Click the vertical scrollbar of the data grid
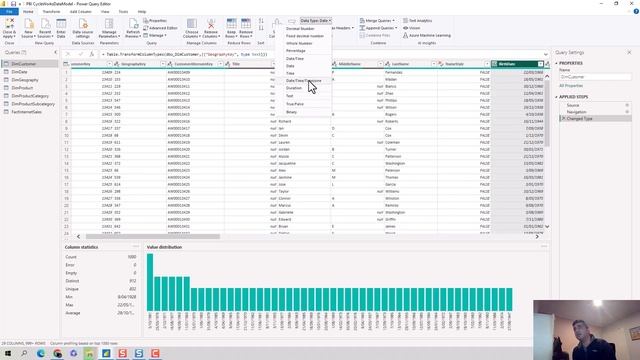This screenshot has height=360, width=640. point(547,114)
